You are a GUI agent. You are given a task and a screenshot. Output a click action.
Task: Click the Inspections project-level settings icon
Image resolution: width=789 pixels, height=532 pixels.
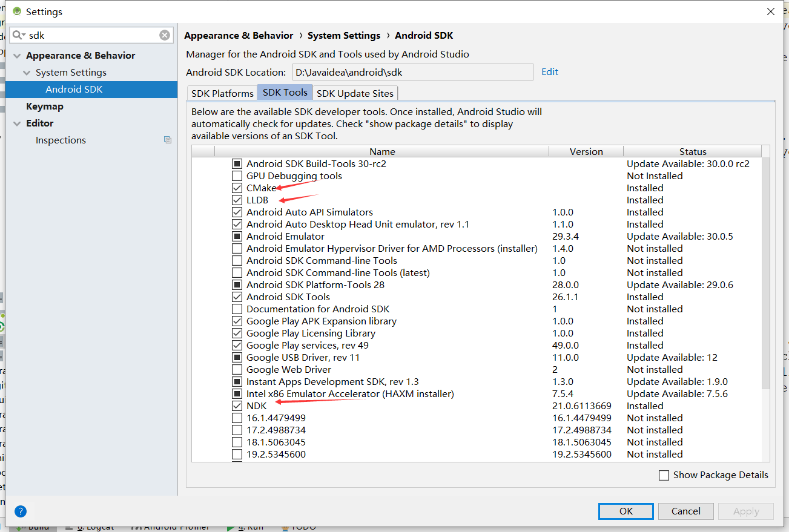point(168,140)
